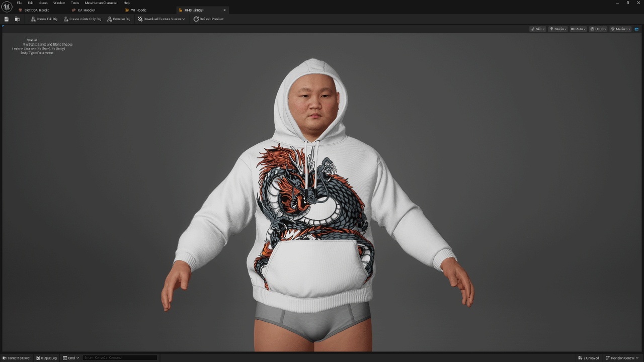Screen dimensions: 644x362
Task: Open the Revision Control menu
Action: click(x=622, y=358)
